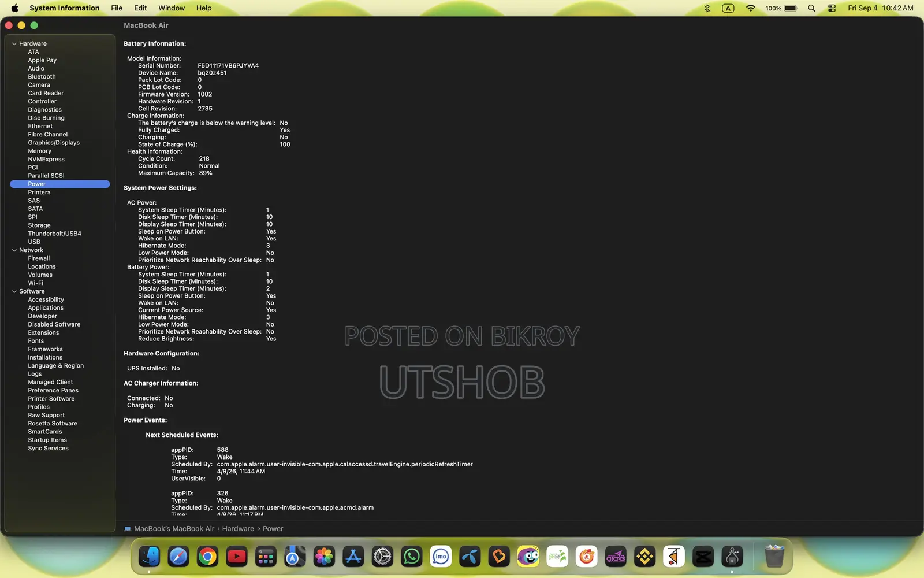The height and width of the screenshot is (578, 924).
Task: Click Power in the path bar
Action: [x=273, y=529]
